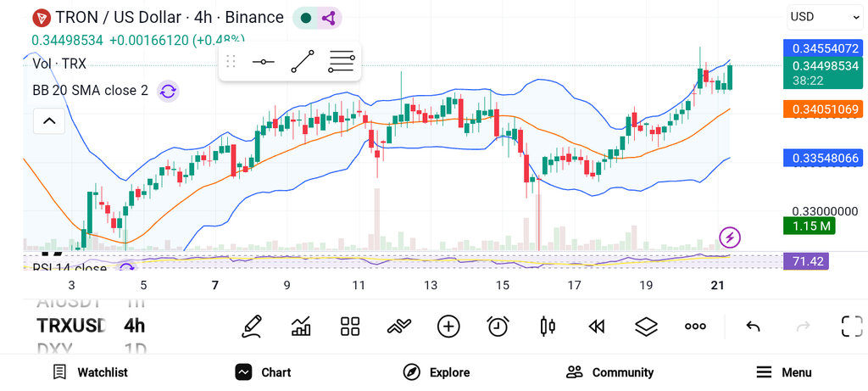
Task: Undo the last chart action
Action: point(753,327)
